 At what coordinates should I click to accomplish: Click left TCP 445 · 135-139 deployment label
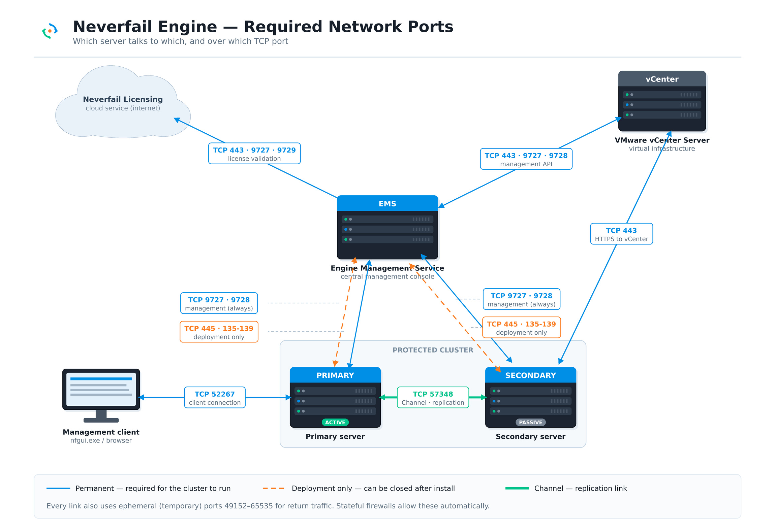pyautogui.click(x=219, y=332)
